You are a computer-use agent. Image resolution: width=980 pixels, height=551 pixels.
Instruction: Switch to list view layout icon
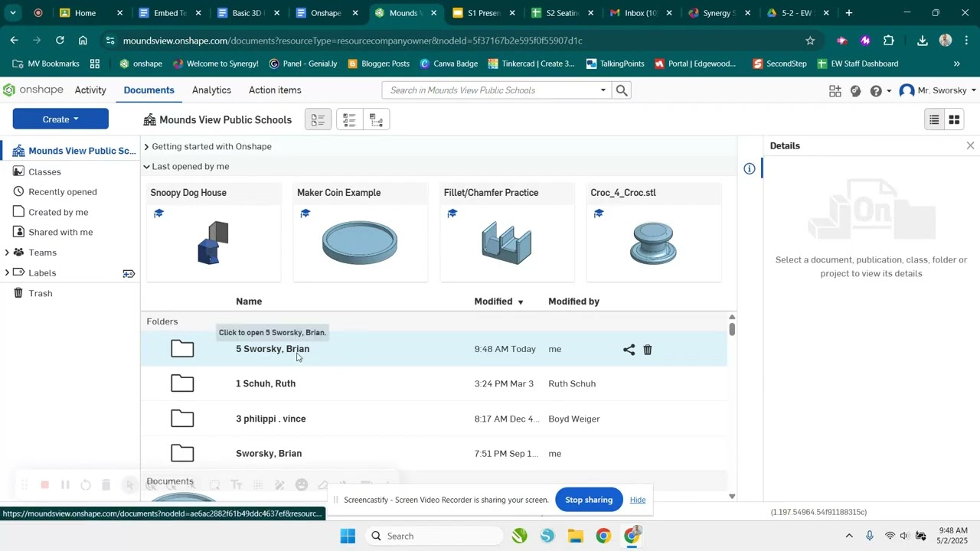934,120
